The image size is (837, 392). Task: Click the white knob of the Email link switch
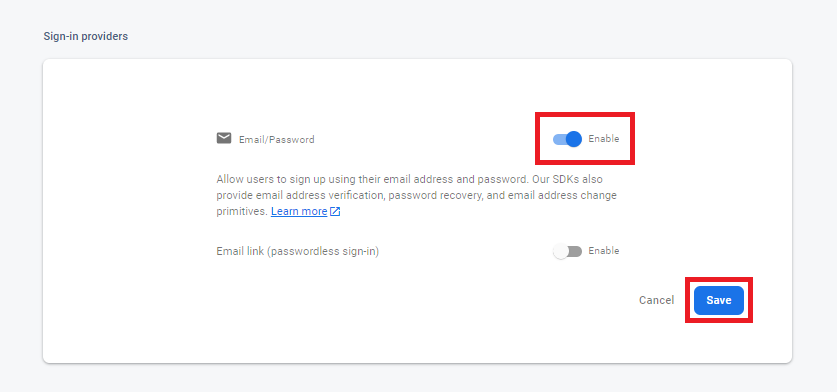pyautogui.click(x=560, y=251)
